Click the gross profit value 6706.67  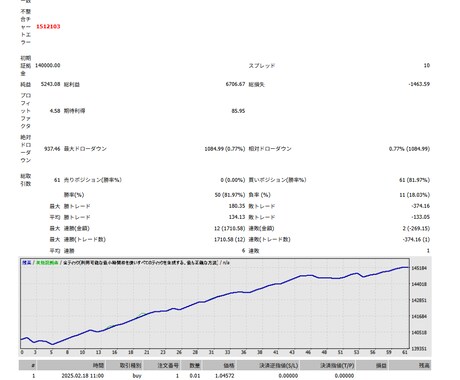coord(235,84)
